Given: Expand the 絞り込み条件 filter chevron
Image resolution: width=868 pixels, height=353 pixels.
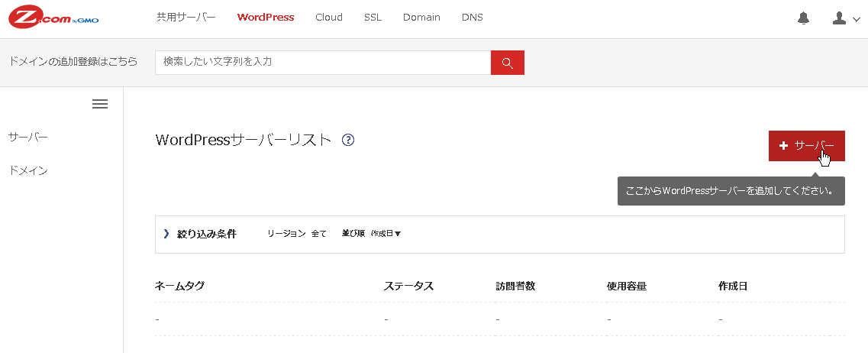Looking at the screenshot, I should coord(166,234).
